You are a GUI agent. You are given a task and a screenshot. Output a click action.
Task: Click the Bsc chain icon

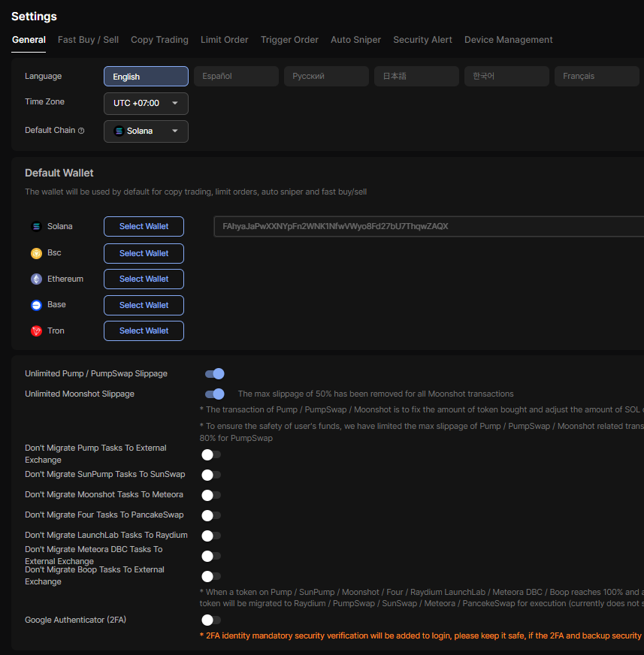pos(36,254)
